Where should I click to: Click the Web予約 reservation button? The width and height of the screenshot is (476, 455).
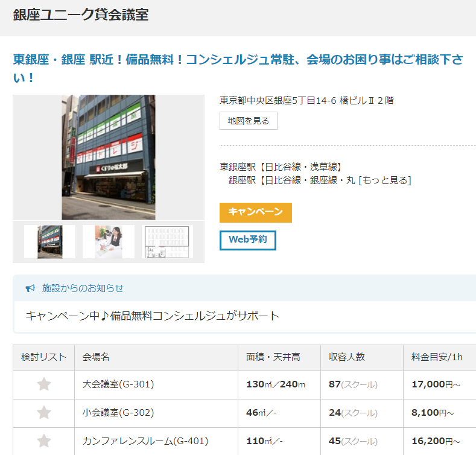coord(247,240)
